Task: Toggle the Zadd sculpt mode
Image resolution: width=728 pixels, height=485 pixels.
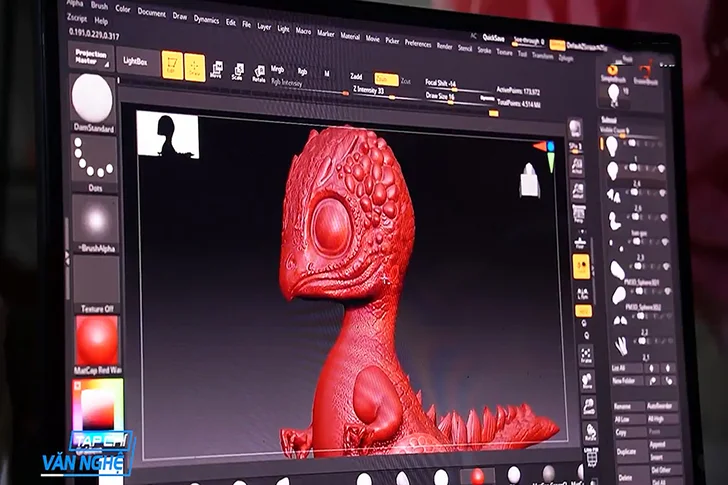Action: (357, 76)
